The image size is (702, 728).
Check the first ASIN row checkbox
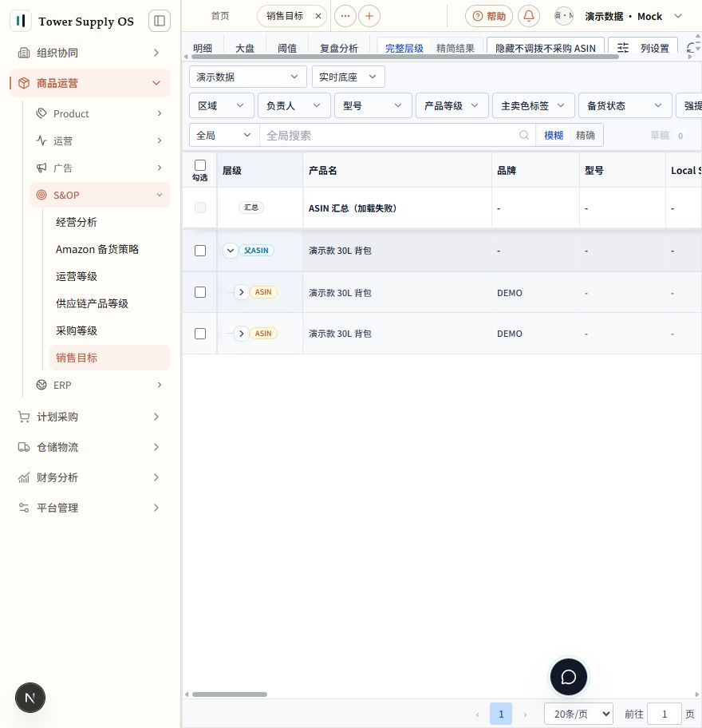pyautogui.click(x=200, y=292)
